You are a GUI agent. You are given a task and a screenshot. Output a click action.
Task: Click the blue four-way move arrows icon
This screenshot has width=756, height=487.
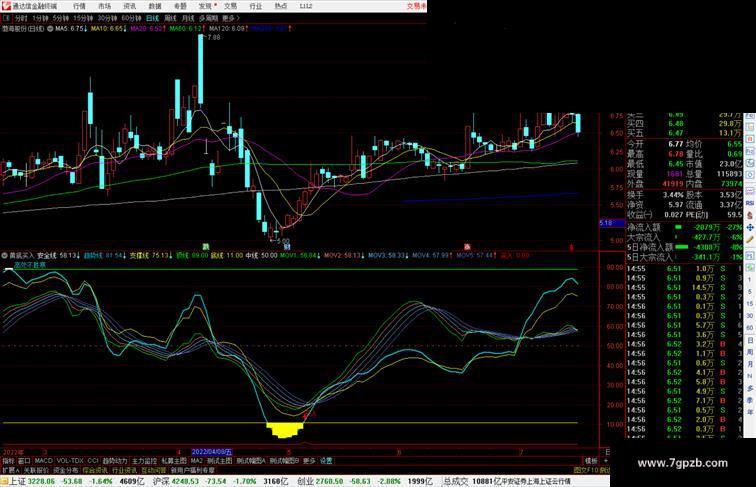750,227
